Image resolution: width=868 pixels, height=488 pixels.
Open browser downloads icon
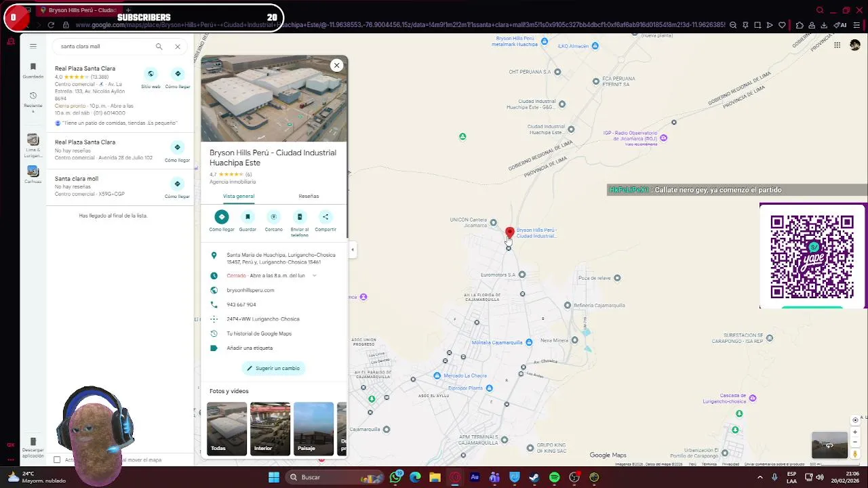[x=824, y=25]
